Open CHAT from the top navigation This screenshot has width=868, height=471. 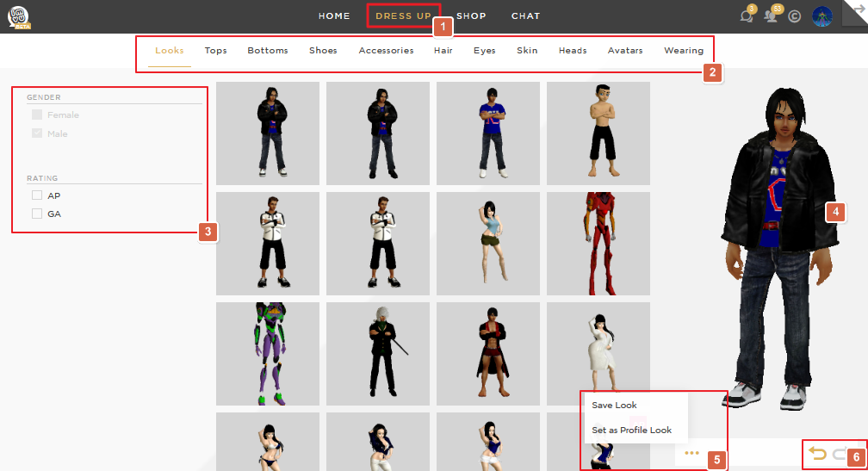pos(525,15)
